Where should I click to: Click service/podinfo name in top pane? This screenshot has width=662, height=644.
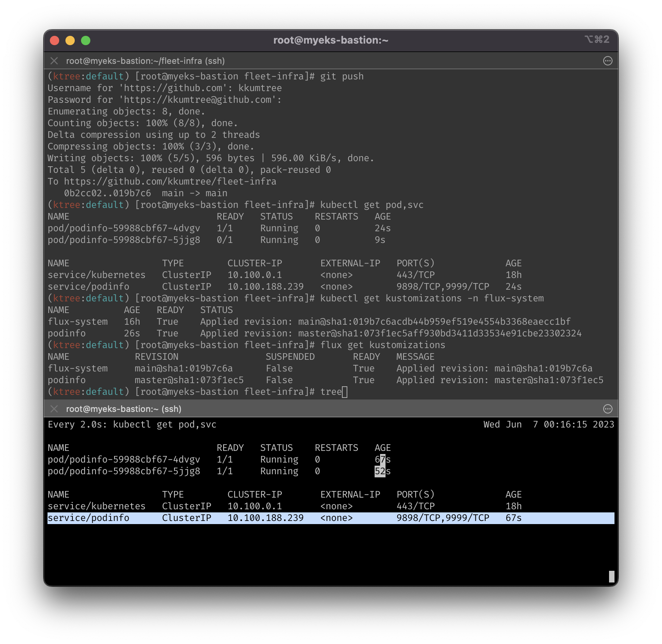click(88, 287)
